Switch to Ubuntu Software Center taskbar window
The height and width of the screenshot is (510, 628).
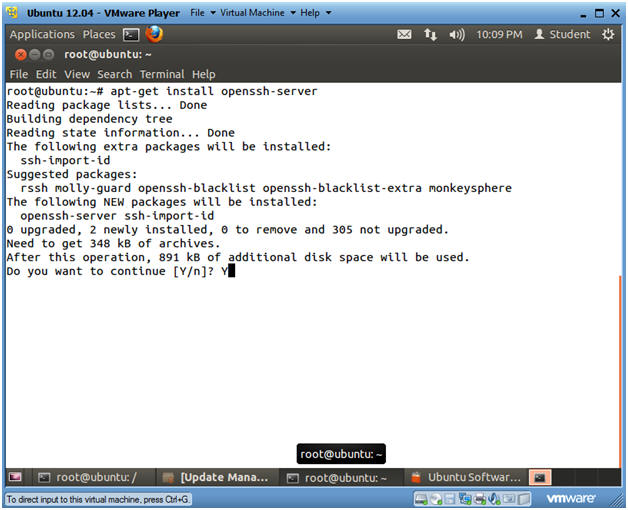tap(466, 477)
